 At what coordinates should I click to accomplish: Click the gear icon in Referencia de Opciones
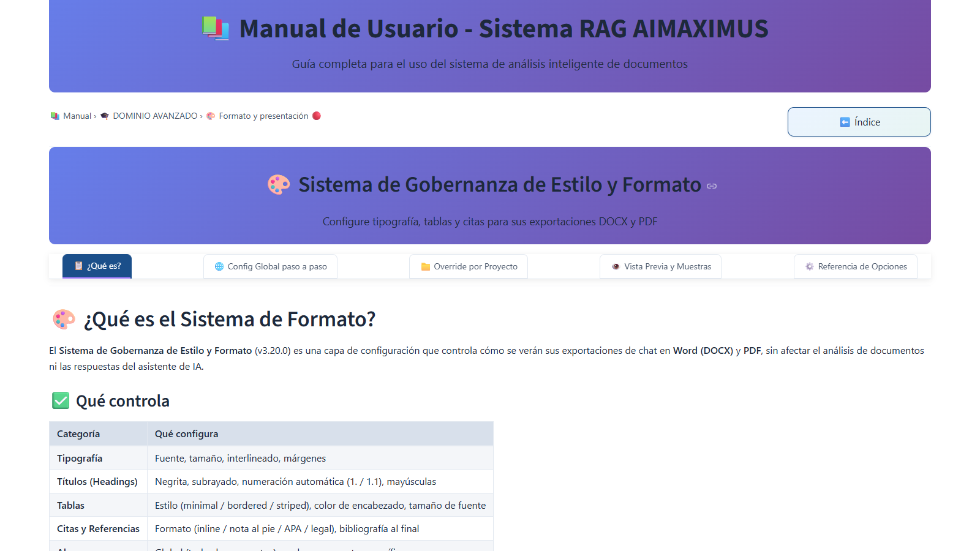click(x=810, y=266)
